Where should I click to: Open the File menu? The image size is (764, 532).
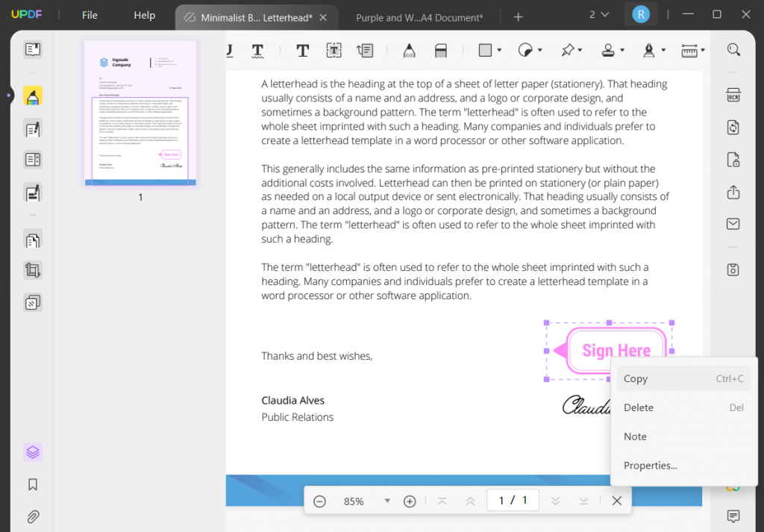click(x=90, y=14)
